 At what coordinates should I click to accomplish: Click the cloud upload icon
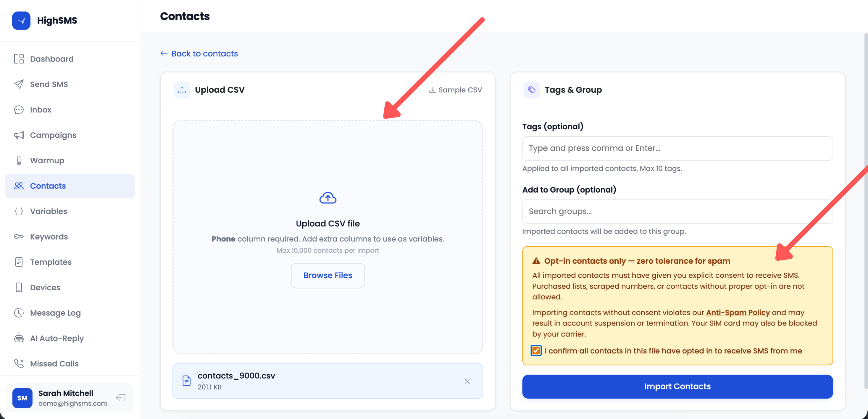(327, 198)
